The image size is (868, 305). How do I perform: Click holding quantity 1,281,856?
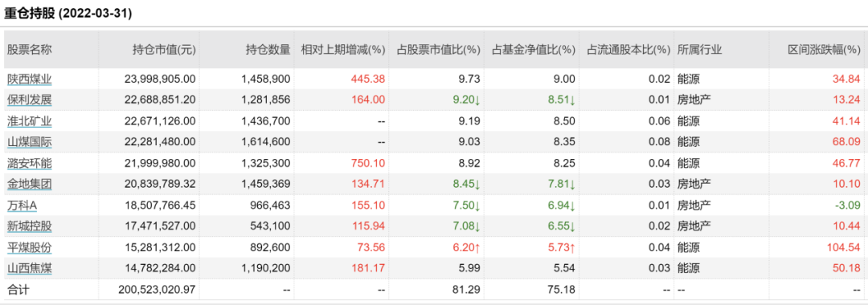(266, 100)
